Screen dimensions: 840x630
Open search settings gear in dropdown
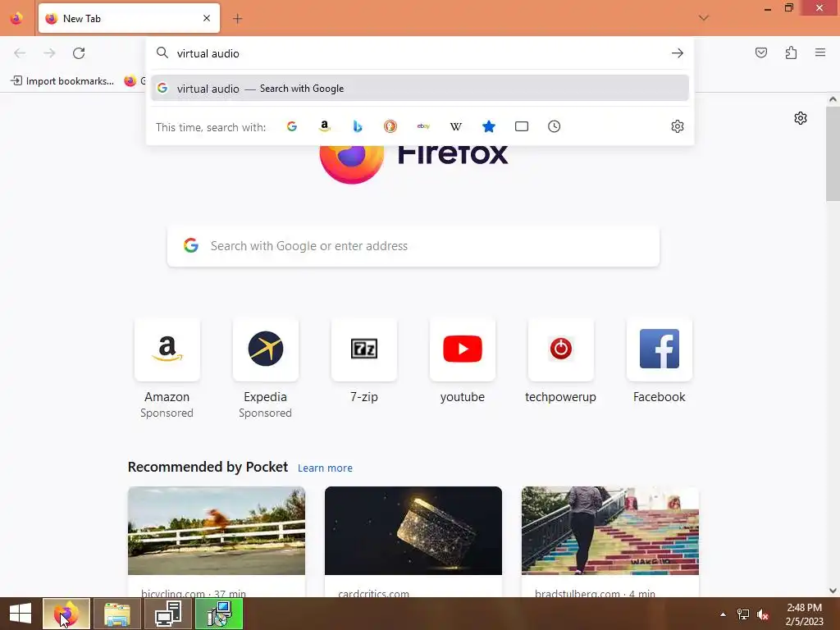(677, 126)
